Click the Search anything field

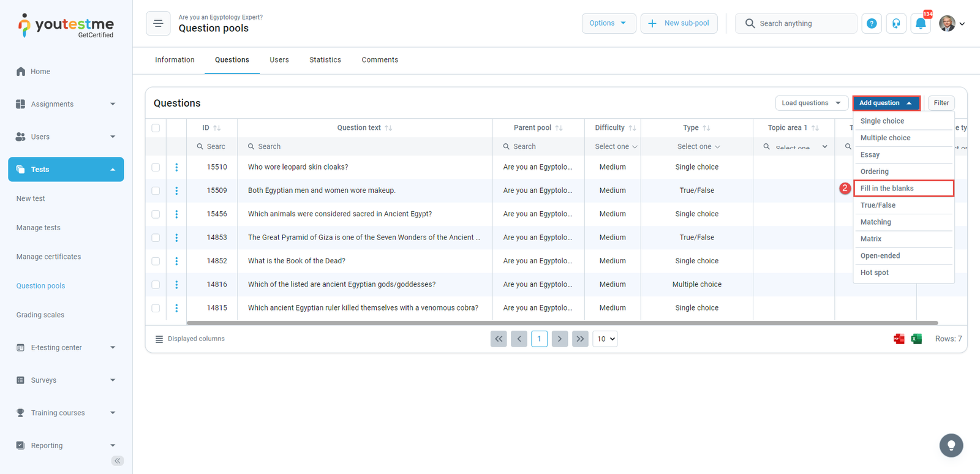coord(802,23)
